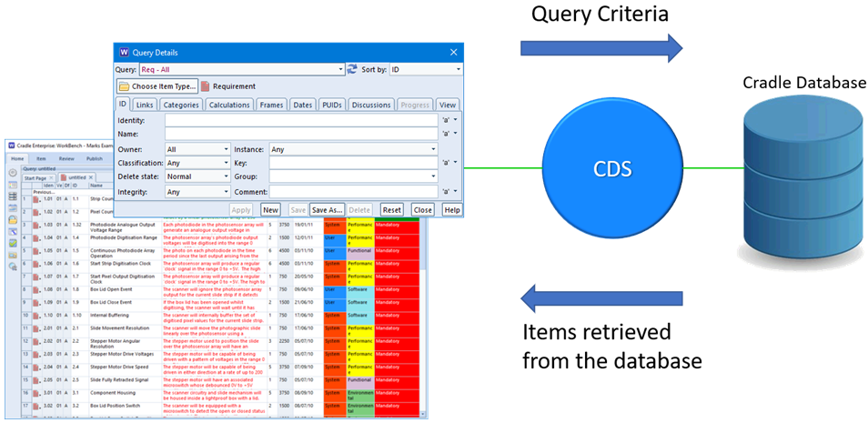Screen dimensions: 868x423
Task: Click the Reset button
Action: pyautogui.click(x=391, y=210)
